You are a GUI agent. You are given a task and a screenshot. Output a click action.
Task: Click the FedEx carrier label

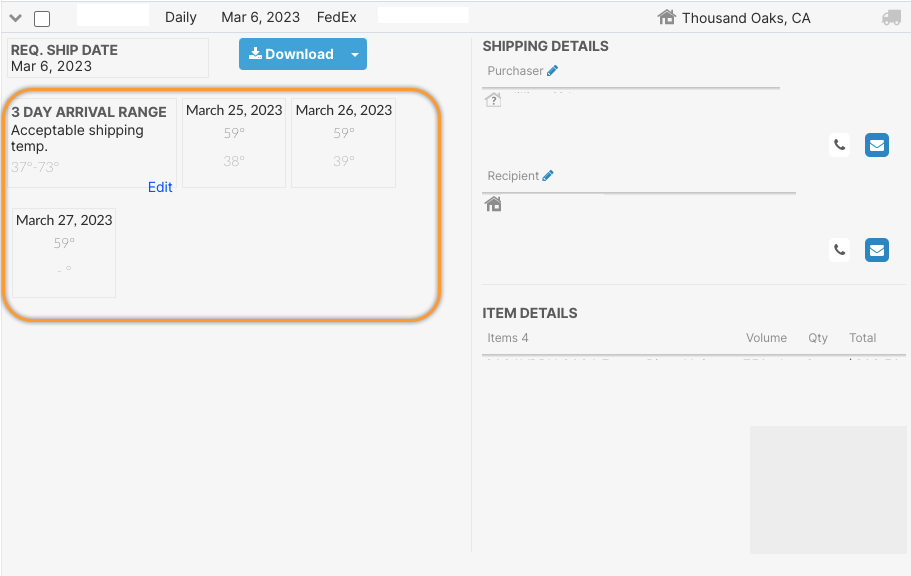pyautogui.click(x=336, y=18)
